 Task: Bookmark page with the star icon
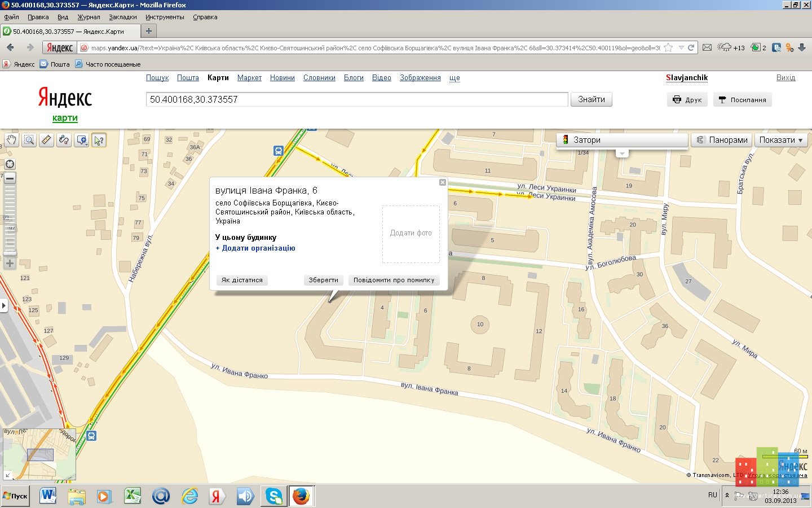668,48
